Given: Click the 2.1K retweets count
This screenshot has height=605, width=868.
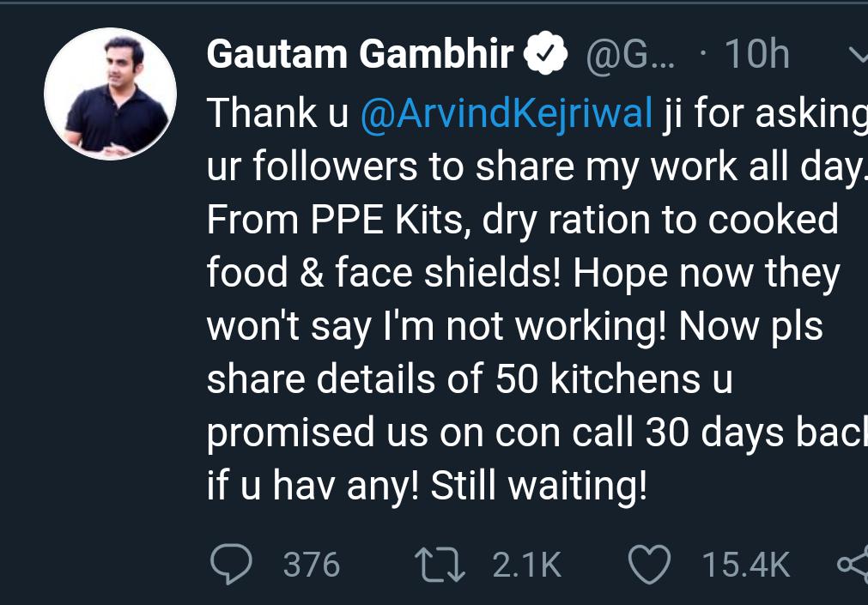Looking at the screenshot, I should tap(526, 565).
